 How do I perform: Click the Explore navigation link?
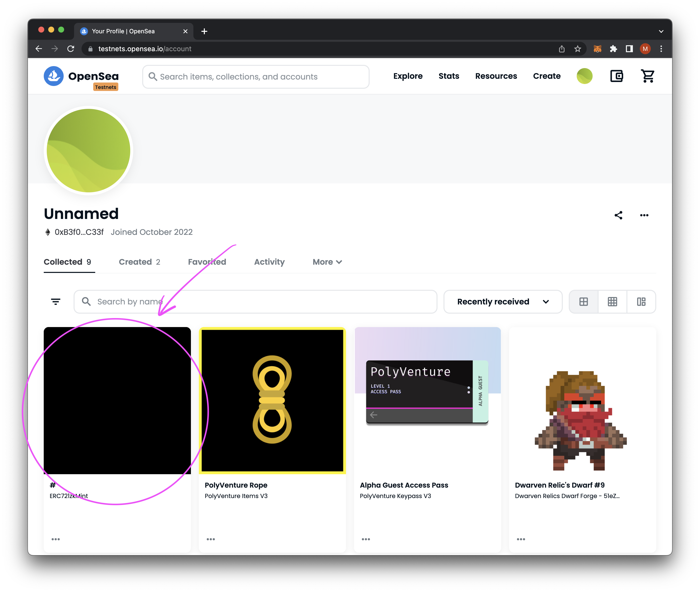click(x=408, y=76)
